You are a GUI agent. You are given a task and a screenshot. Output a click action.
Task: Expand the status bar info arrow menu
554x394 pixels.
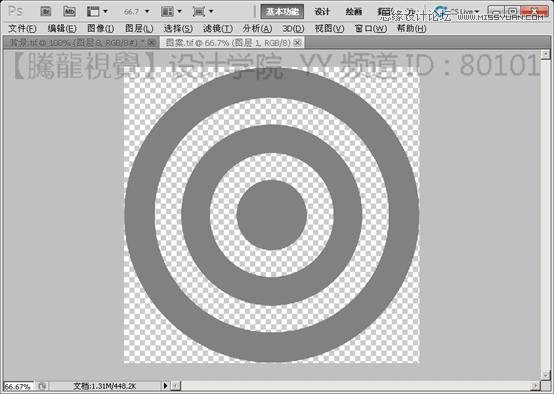point(165,386)
